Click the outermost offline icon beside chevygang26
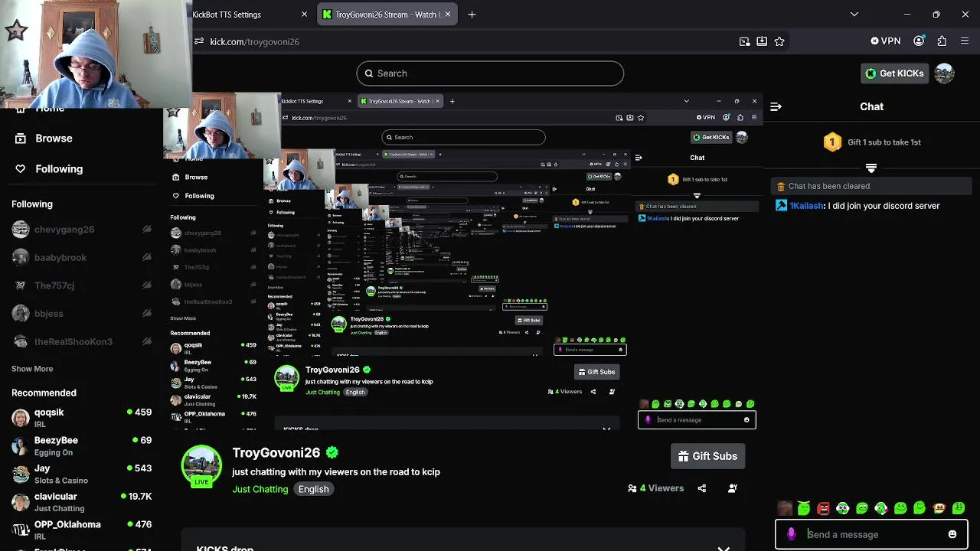The width and height of the screenshot is (980, 551). click(147, 230)
